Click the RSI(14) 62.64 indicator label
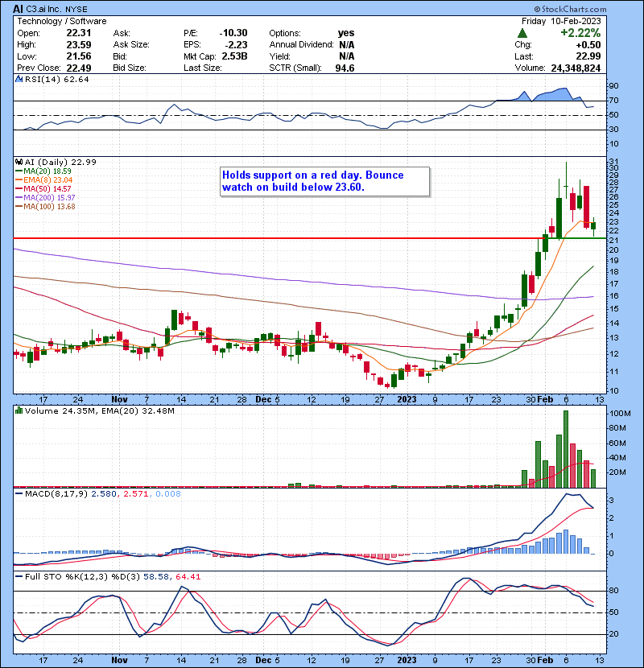This screenshot has height=668, width=644. (x=56, y=79)
